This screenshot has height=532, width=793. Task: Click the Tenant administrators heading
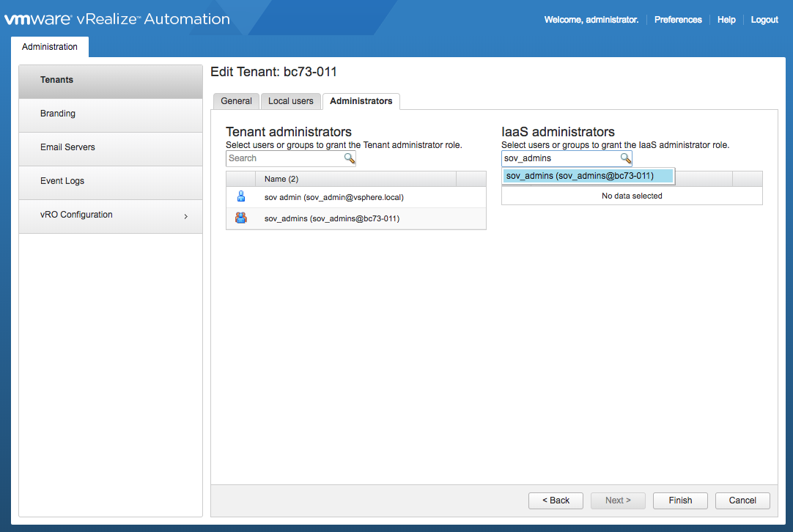(x=288, y=131)
